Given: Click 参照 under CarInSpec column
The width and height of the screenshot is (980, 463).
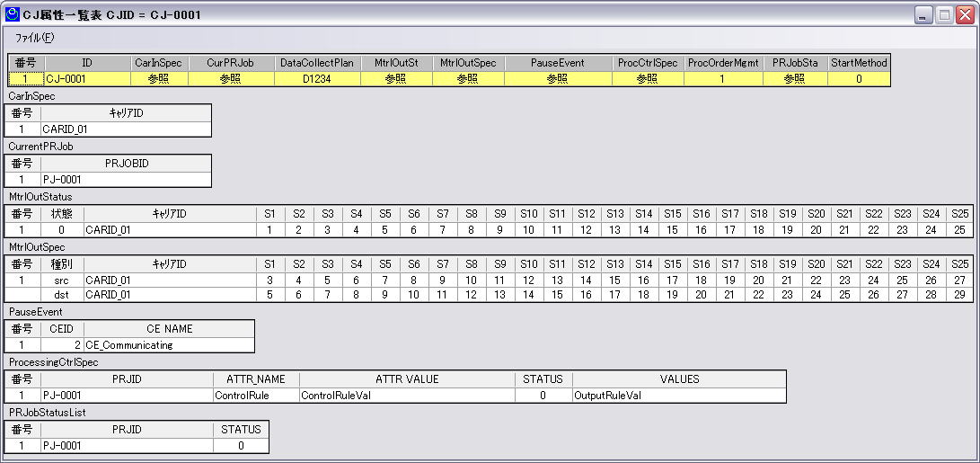Looking at the screenshot, I should pyautogui.click(x=159, y=79).
